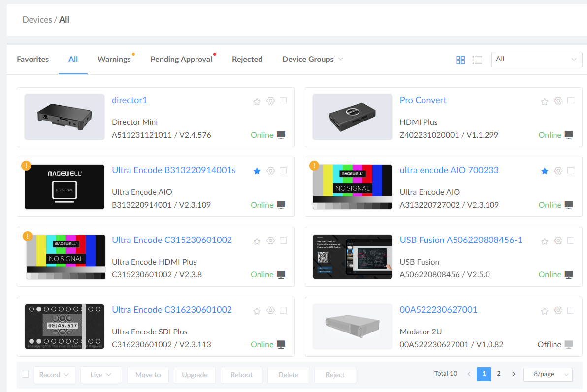Click monitor icon next to director1 Online
Viewport: 587px width, 392px height.
[x=281, y=135]
